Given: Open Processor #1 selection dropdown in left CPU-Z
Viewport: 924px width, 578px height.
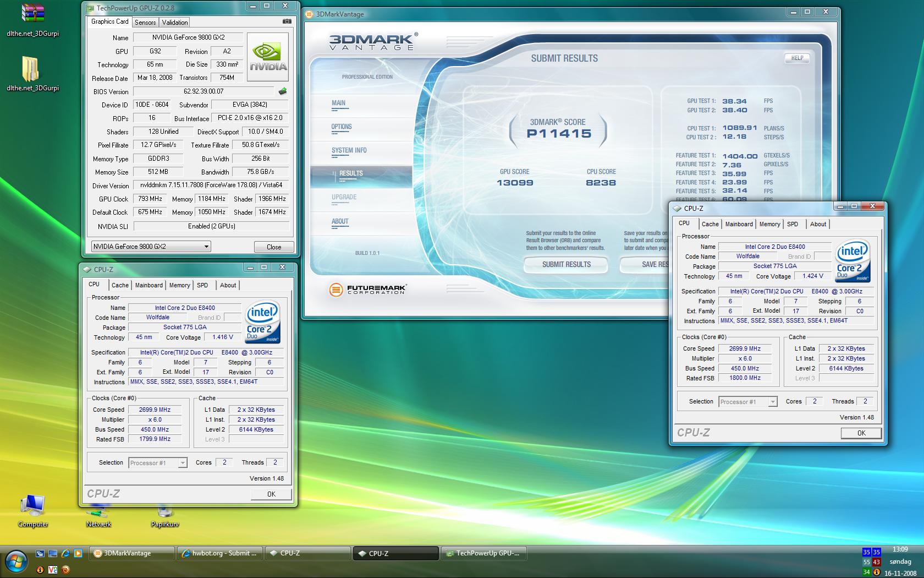Looking at the screenshot, I should click(x=158, y=463).
